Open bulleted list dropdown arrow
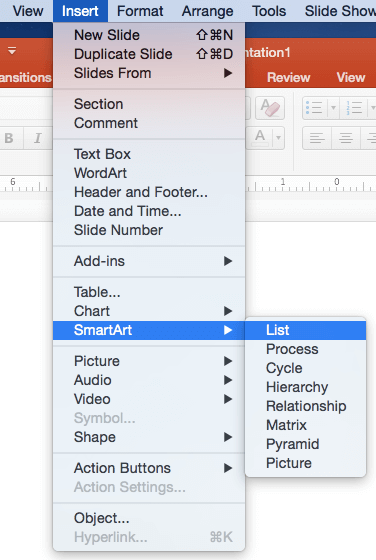 [334, 108]
